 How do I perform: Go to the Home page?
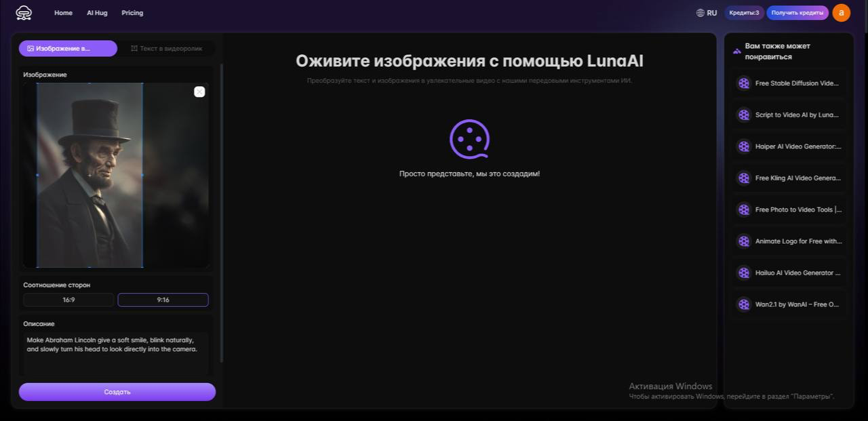coord(63,13)
